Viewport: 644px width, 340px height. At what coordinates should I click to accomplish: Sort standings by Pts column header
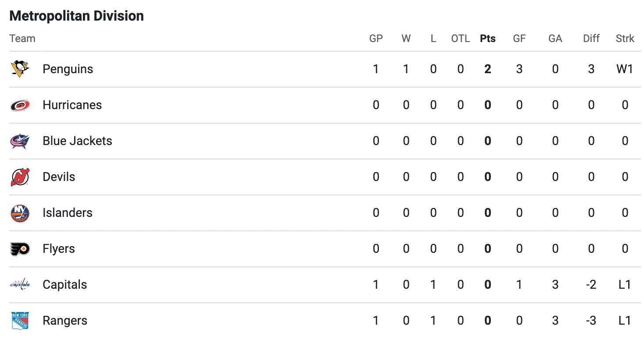coord(488,39)
